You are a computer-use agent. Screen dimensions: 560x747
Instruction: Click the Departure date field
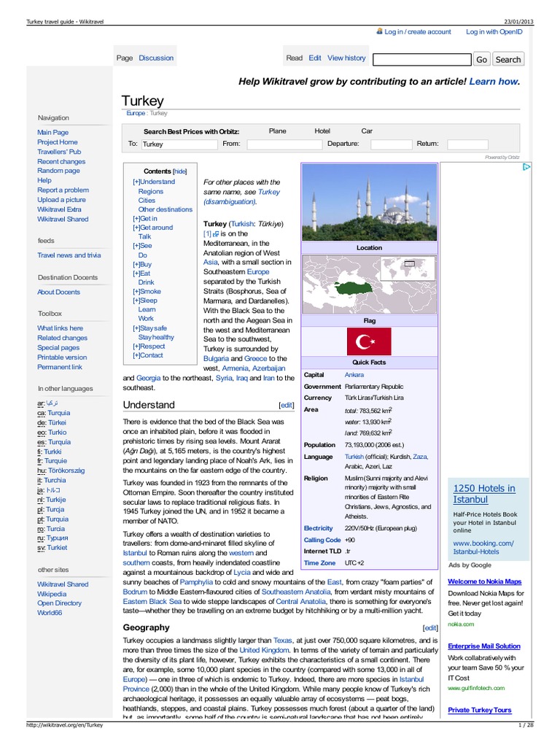pyautogui.click(x=392, y=144)
